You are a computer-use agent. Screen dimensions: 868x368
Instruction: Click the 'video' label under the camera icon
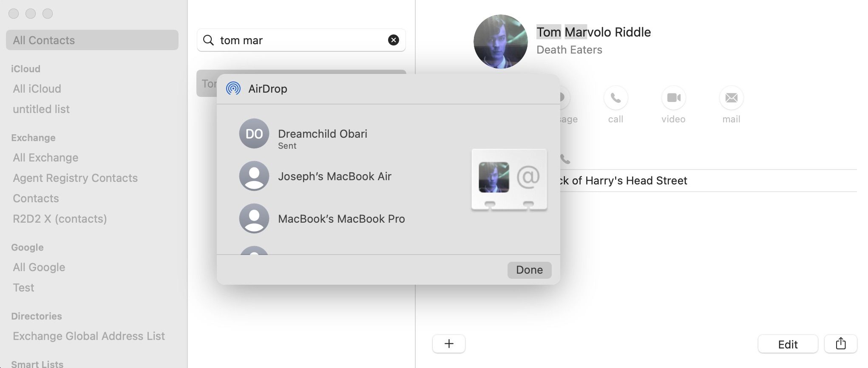(673, 119)
